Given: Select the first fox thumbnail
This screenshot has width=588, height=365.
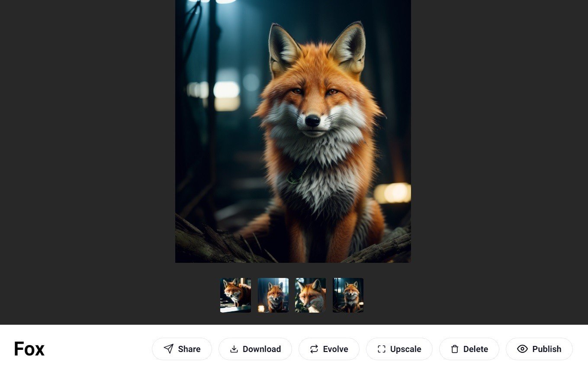Looking at the screenshot, I should tap(235, 295).
